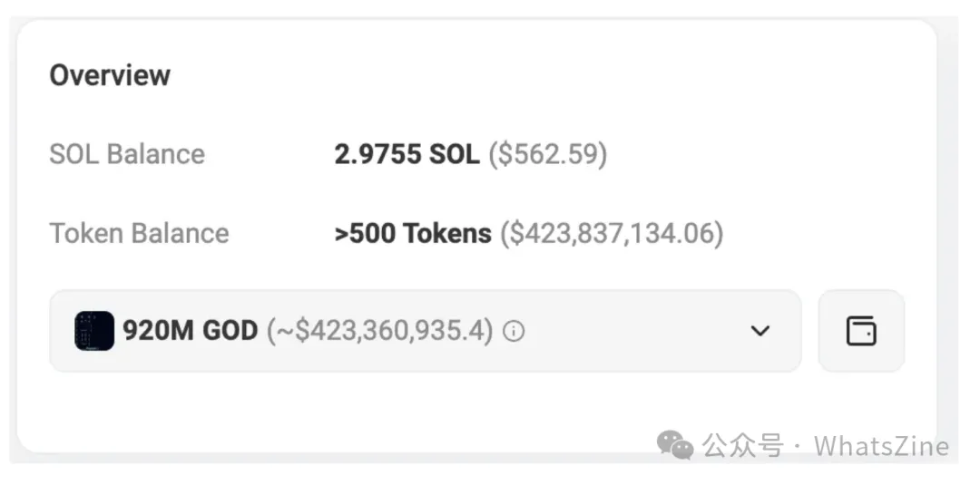Click the 公众号 watermark text
980x485 pixels.
742,447
